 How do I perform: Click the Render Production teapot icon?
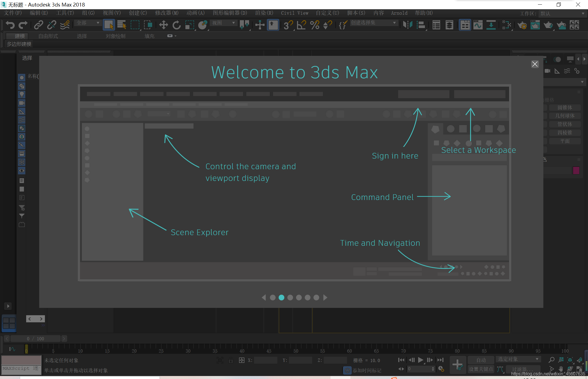pos(548,25)
